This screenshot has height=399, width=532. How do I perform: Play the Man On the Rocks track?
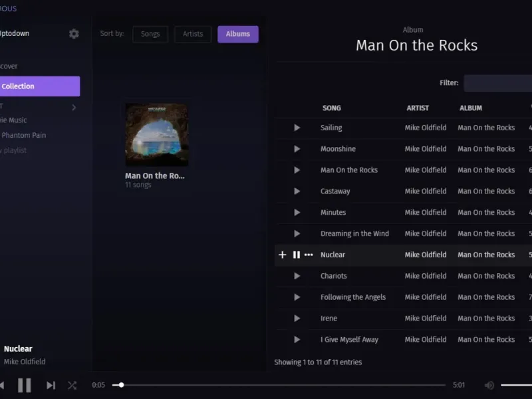point(297,170)
